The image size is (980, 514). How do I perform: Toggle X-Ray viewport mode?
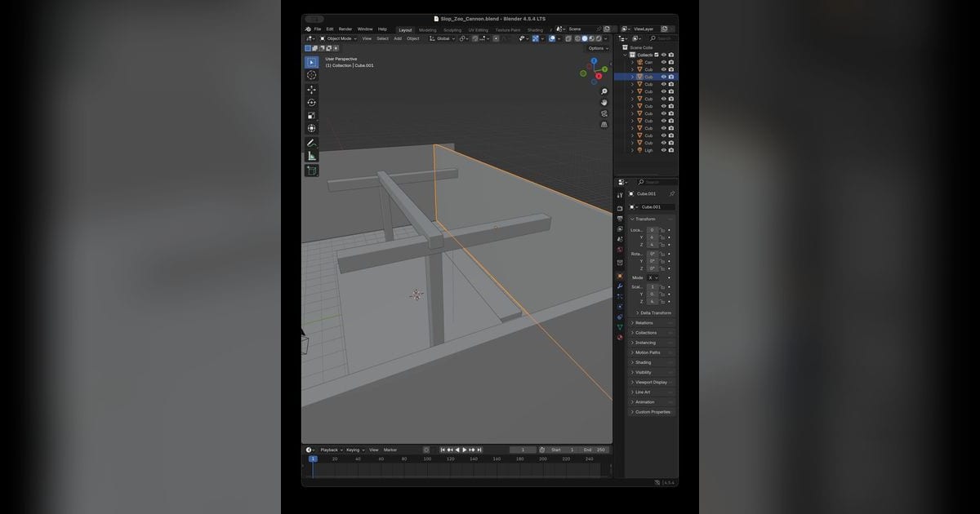[568, 38]
